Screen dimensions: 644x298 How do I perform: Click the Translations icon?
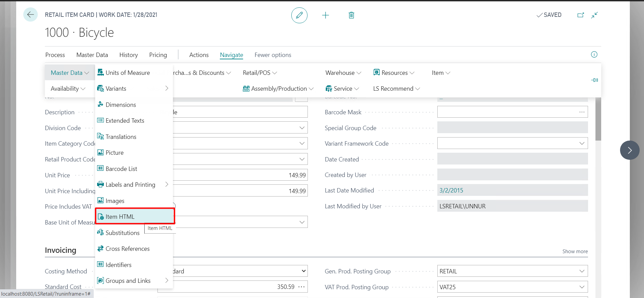tap(100, 136)
